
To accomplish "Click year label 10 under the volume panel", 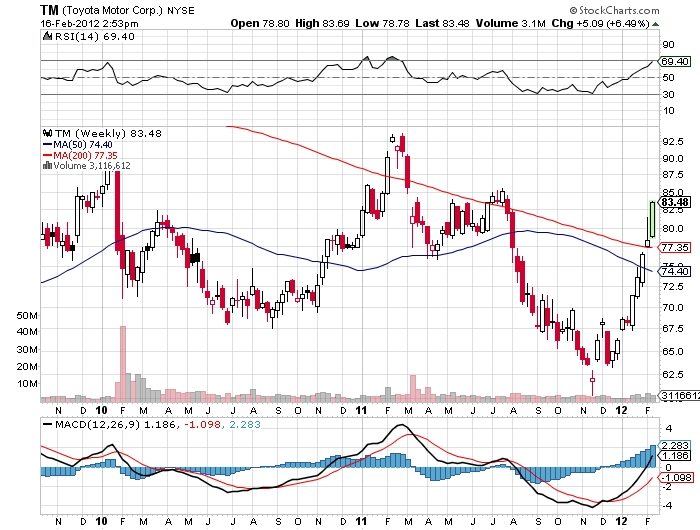I will pos(101,410).
